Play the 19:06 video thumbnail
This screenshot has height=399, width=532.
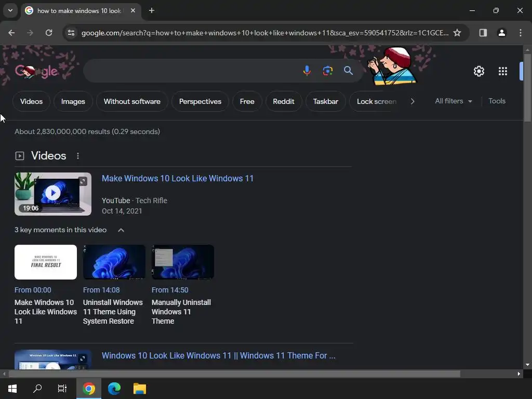coord(53,194)
